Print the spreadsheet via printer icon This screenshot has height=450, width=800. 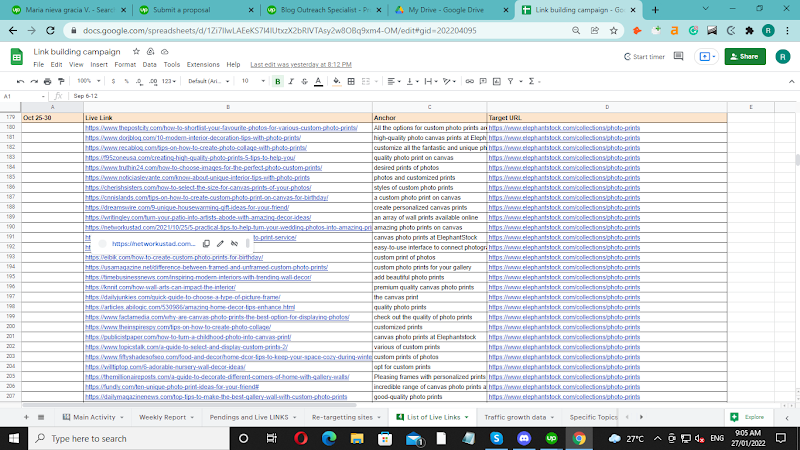tap(47, 81)
